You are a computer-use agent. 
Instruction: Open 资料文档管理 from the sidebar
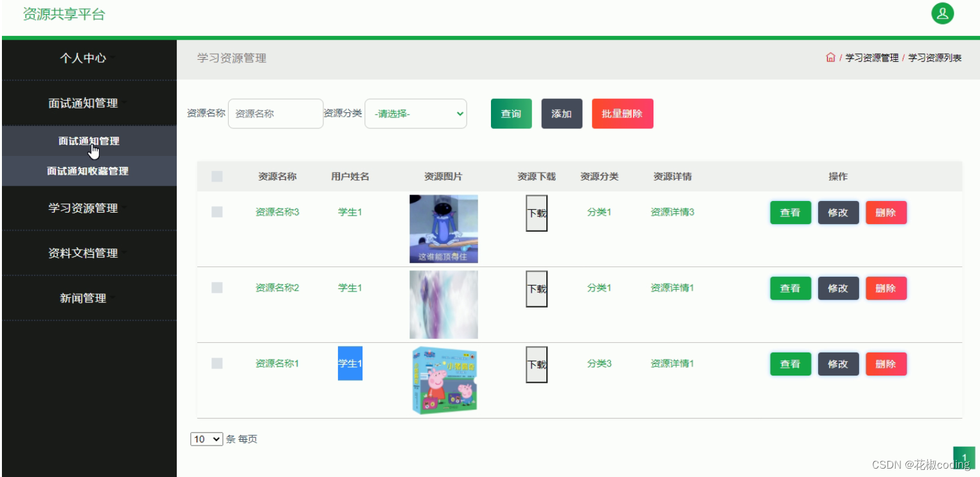coord(82,253)
